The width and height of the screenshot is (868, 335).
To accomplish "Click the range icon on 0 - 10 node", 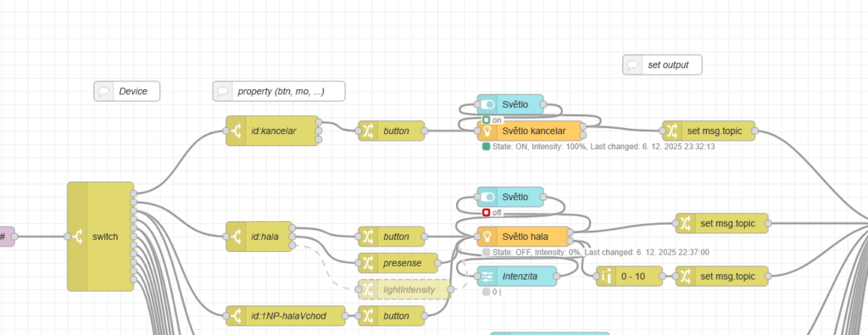I will click(606, 276).
